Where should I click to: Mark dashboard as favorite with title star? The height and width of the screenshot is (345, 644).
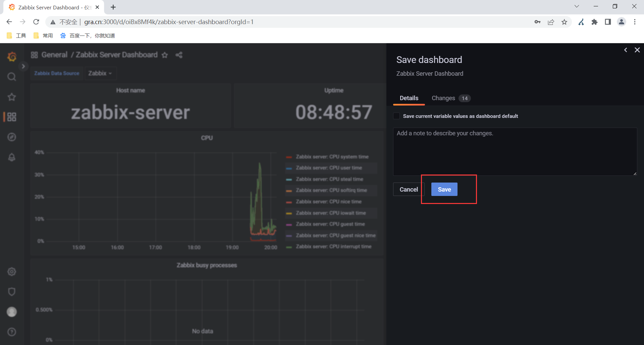point(165,55)
